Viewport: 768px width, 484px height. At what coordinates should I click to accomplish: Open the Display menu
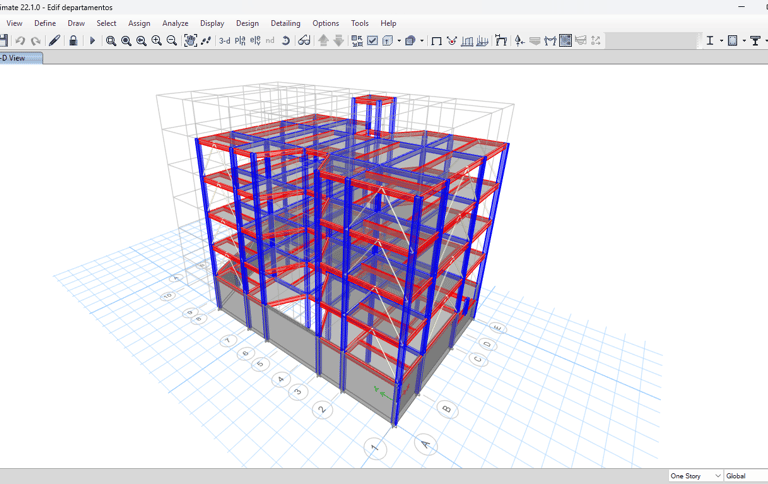(212, 23)
